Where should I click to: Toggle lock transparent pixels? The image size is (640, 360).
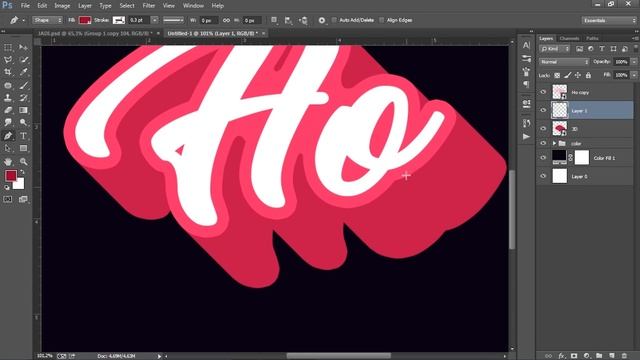pos(557,76)
